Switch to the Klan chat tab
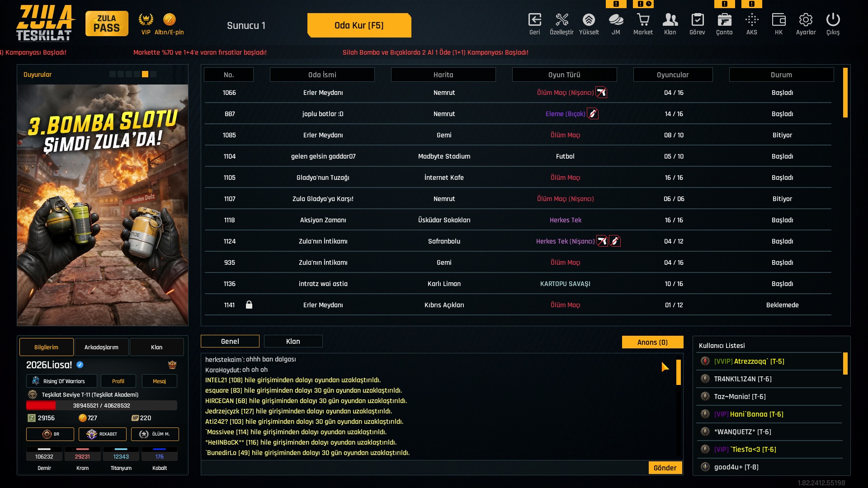This screenshot has height=488, width=868. pos(293,341)
